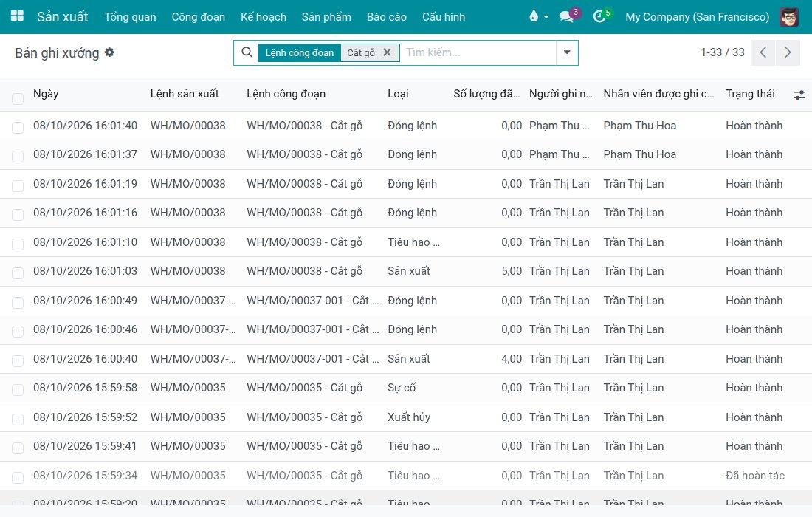
Task: Sort by the Lệnh sản xuất column
Action: (185, 94)
